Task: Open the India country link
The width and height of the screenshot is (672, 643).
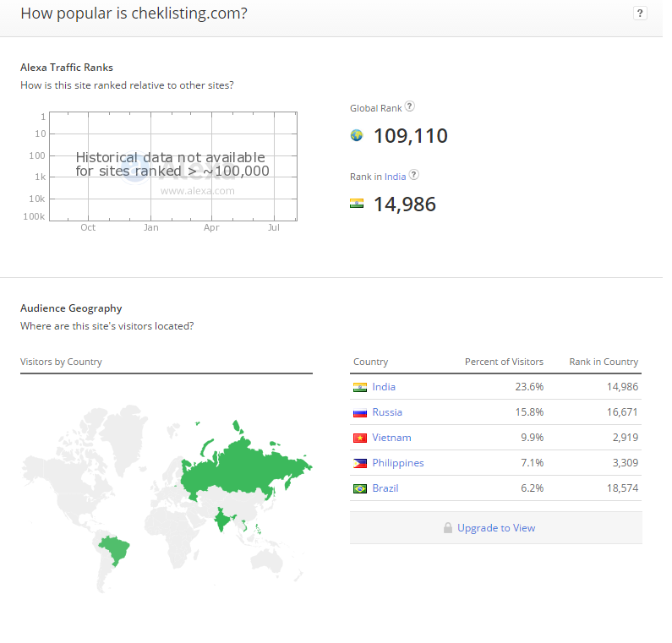Action: (384, 387)
